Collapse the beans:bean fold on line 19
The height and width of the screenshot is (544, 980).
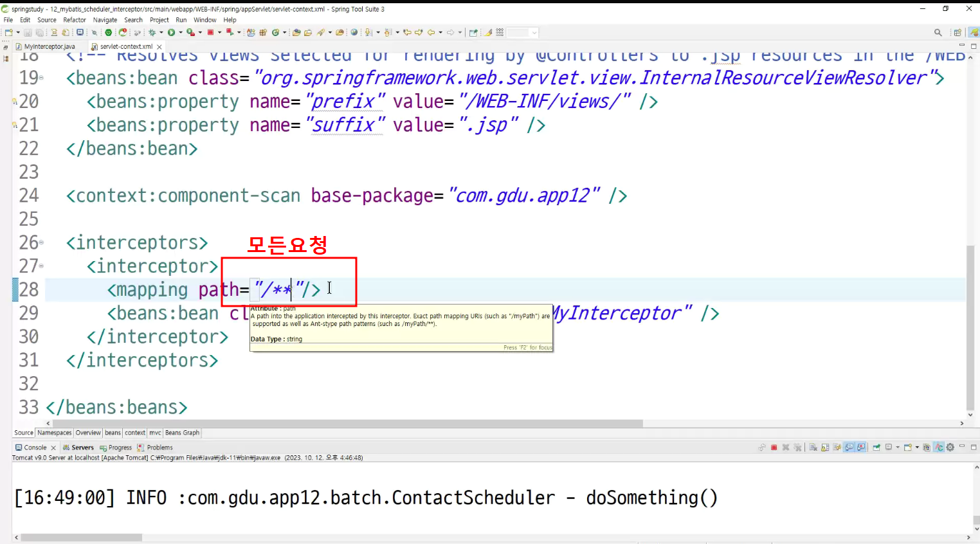click(x=41, y=78)
